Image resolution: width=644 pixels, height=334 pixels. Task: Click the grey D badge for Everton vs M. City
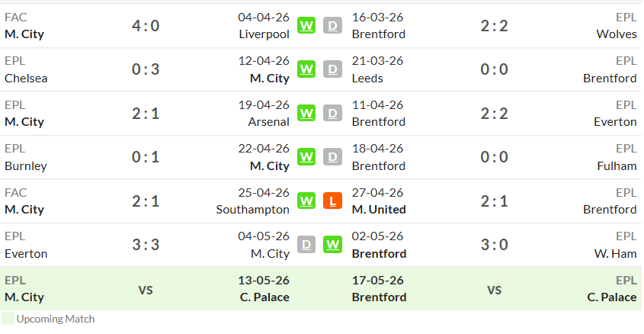pos(306,245)
